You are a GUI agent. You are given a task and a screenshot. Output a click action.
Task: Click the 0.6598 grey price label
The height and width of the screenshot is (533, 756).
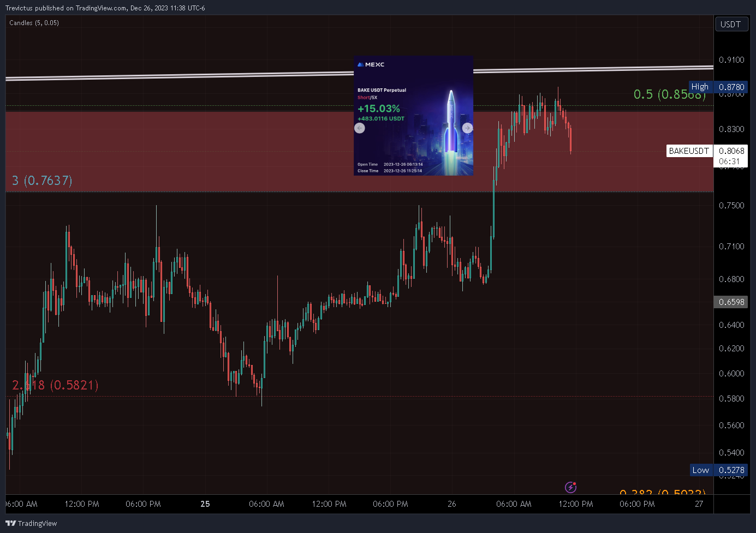pyautogui.click(x=731, y=302)
